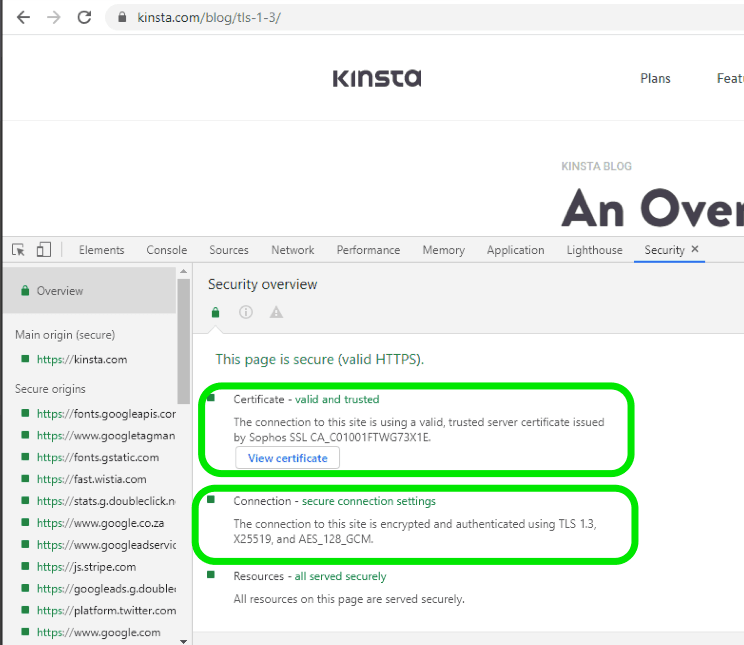744x645 pixels.
Task: Select origin https://fonts.googleapis.com
Action: (106, 414)
